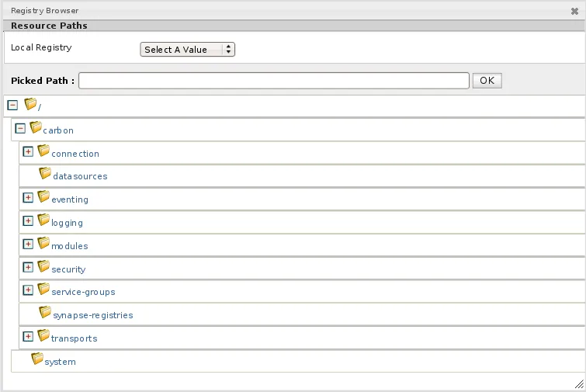Screen dimensions: 586x392
Task: Click the eventing folder icon
Action: pos(43,196)
